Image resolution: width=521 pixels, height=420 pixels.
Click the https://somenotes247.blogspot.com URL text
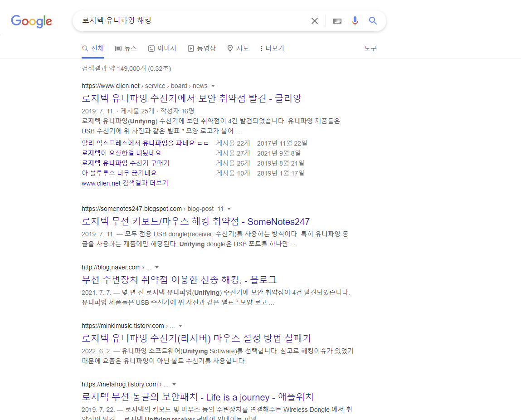(x=131, y=209)
